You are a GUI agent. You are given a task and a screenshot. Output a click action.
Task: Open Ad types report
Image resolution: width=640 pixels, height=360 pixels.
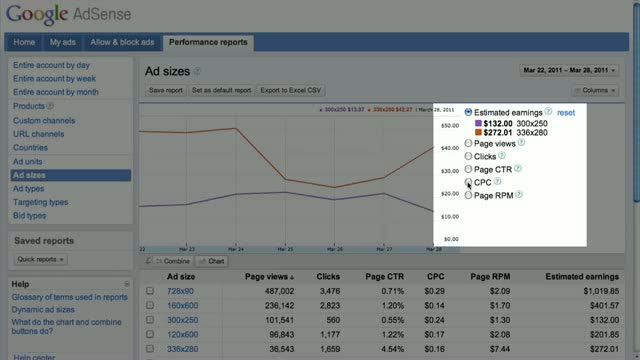tap(29, 189)
